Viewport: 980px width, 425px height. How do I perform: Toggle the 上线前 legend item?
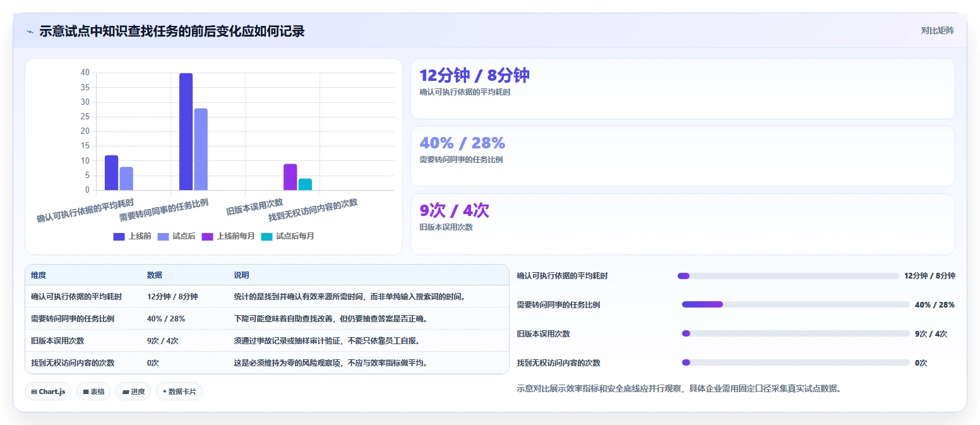click(x=132, y=236)
